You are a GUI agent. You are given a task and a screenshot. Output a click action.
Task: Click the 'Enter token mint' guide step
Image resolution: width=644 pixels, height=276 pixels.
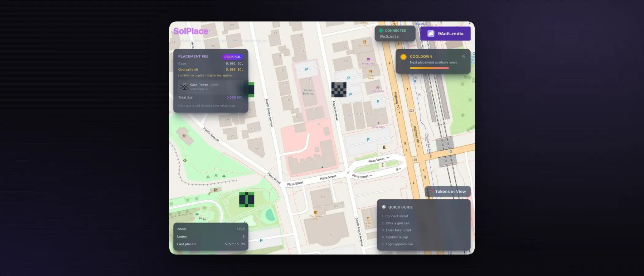point(397,230)
